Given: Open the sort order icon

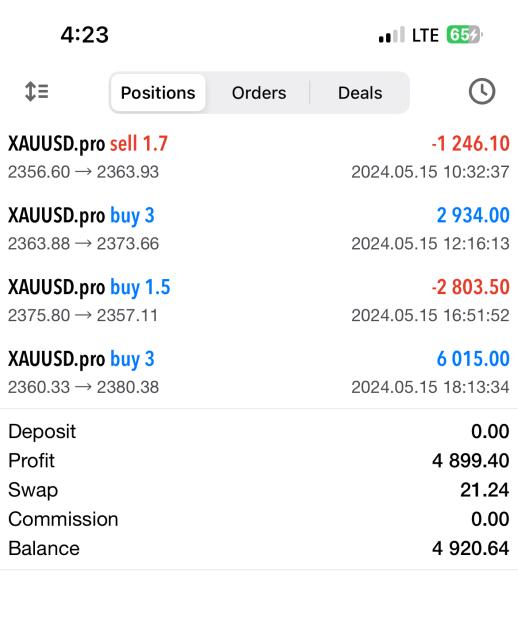Looking at the screenshot, I should click(37, 91).
